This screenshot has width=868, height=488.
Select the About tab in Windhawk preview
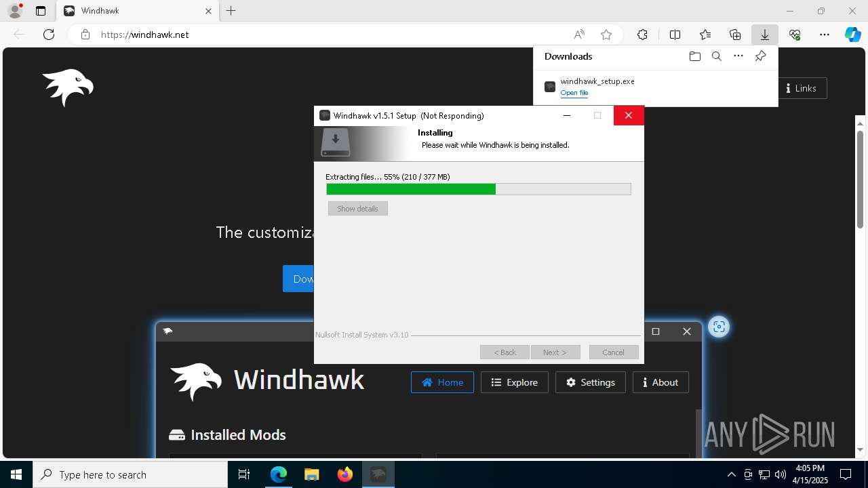tap(660, 382)
